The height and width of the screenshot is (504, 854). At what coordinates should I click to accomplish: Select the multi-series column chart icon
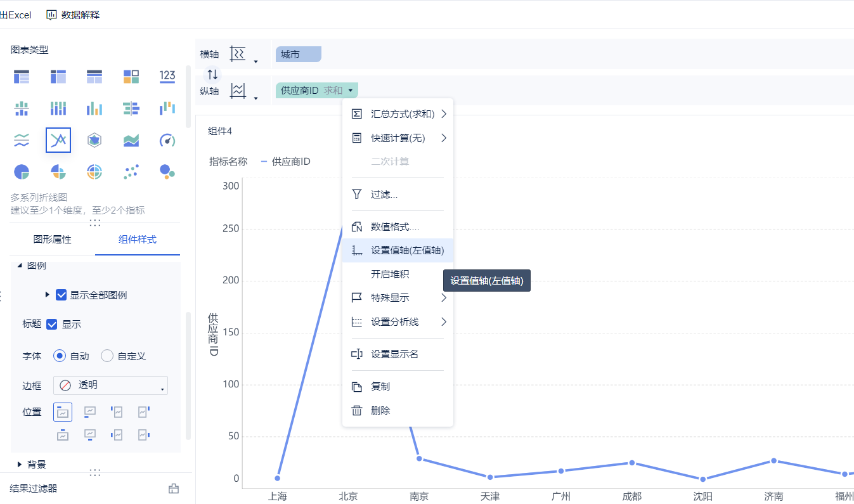tap(94, 108)
